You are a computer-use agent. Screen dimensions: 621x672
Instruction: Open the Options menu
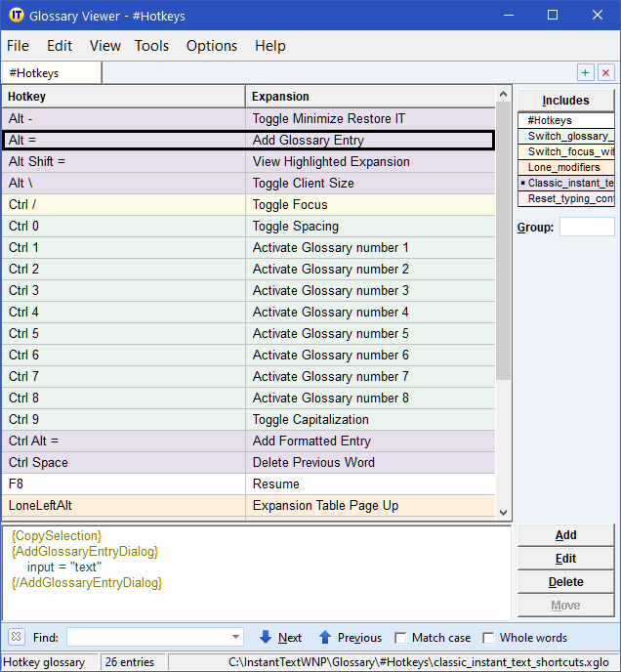[x=212, y=46]
